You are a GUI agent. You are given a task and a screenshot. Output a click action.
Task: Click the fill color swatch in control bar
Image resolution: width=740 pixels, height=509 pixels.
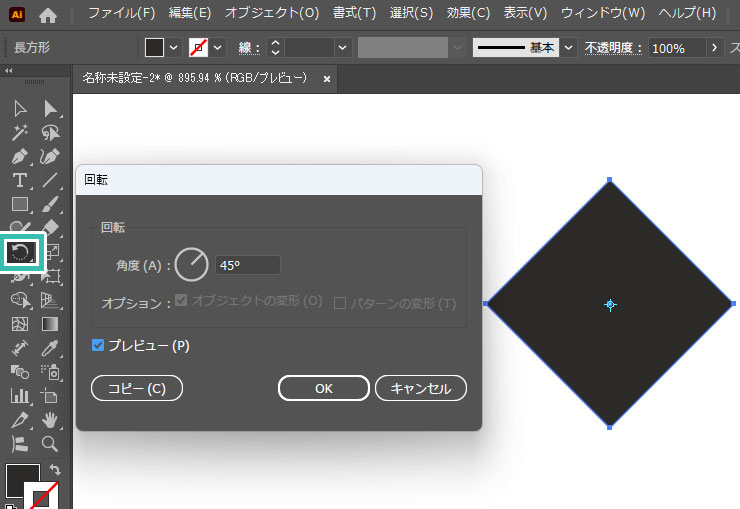pyautogui.click(x=154, y=48)
